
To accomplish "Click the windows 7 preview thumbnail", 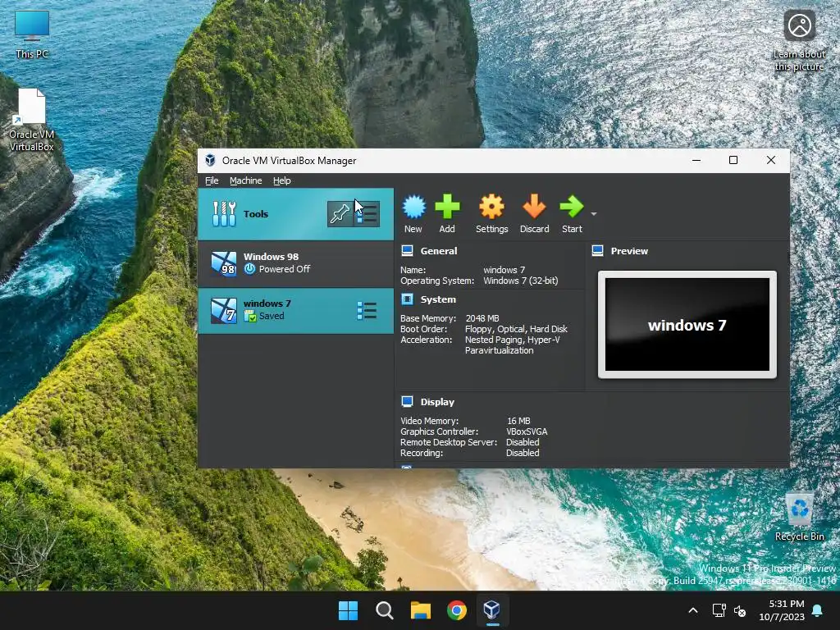I will (x=687, y=324).
